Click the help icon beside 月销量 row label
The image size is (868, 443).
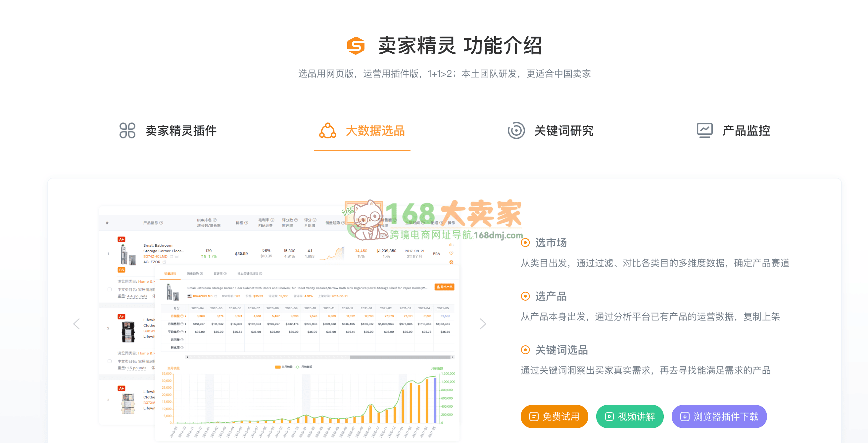pyautogui.click(x=182, y=316)
